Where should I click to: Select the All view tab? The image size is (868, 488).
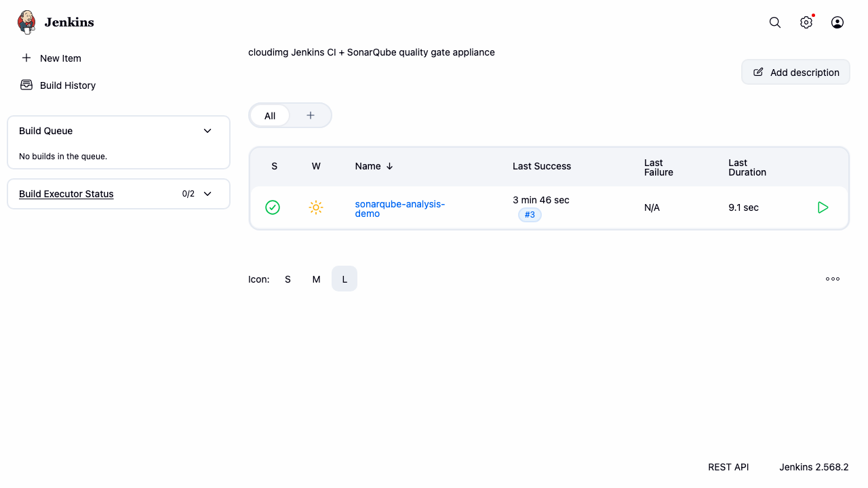[x=270, y=116]
